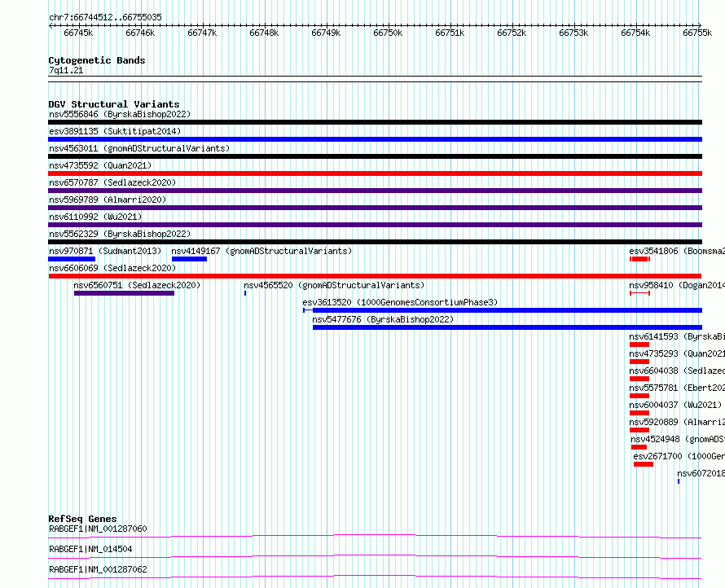This screenshot has width=725, height=588.
Task: Open the nsv6110992 (Wu2021) label
Action: click(x=95, y=217)
